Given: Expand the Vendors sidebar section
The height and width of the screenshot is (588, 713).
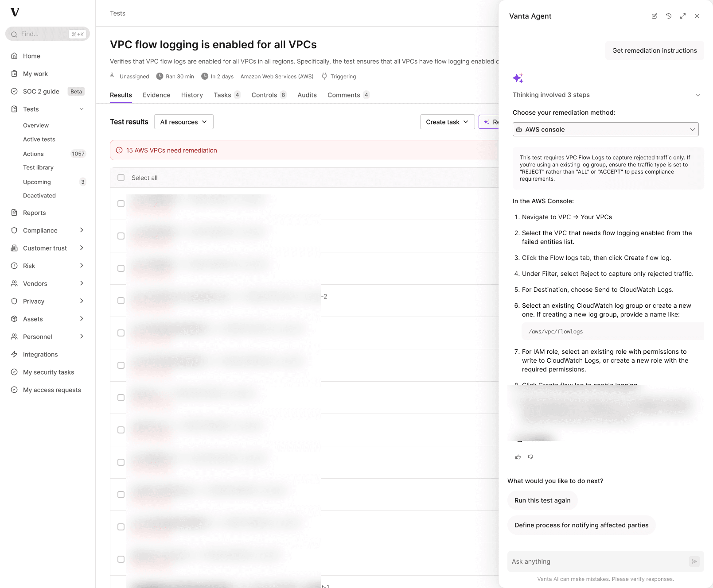Looking at the screenshot, I should coord(82,283).
